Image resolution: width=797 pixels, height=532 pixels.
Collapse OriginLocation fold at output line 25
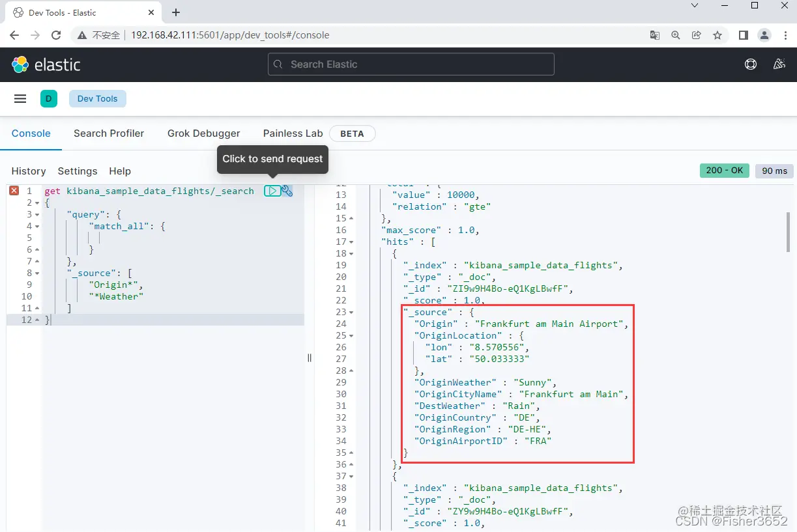pyautogui.click(x=351, y=336)
